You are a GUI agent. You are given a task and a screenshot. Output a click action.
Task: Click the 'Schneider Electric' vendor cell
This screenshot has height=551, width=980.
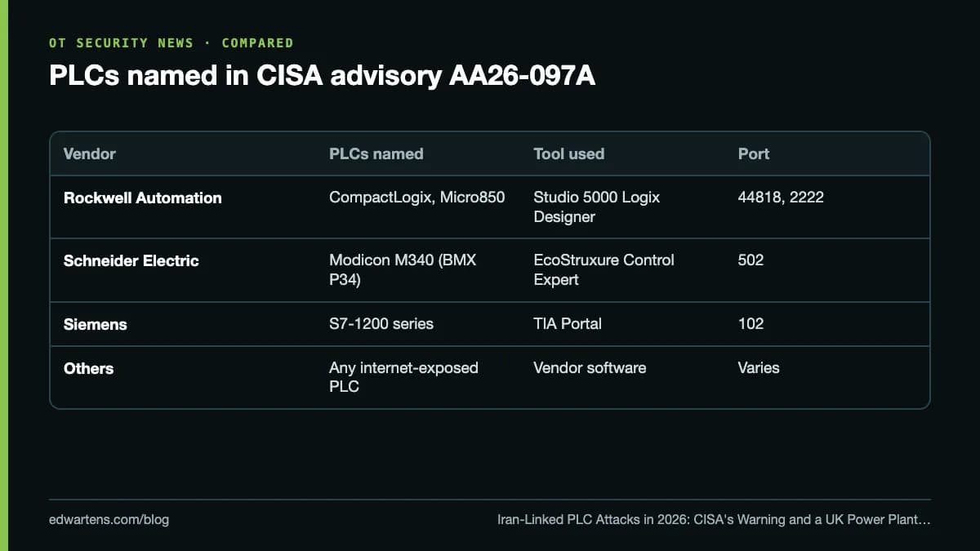[x=131, y=260]
